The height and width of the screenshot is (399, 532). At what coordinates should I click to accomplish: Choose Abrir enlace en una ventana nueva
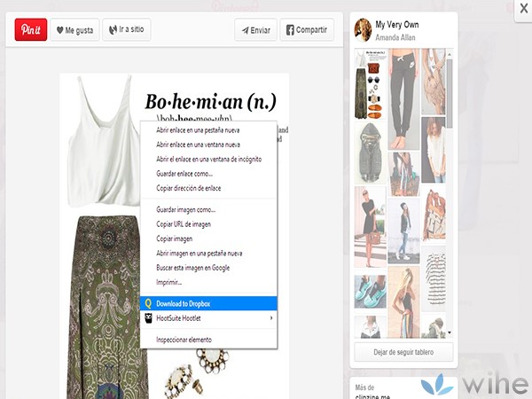point(208,145)
